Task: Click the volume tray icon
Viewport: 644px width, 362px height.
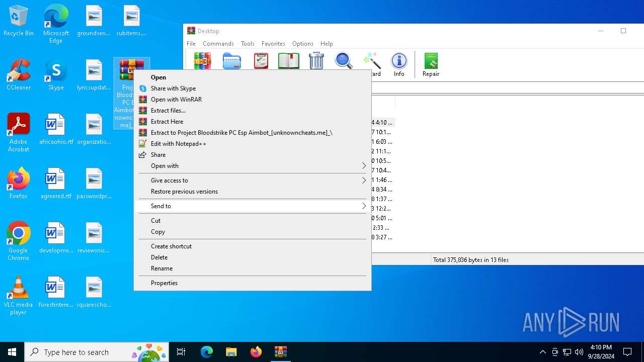Action: click(579, 352)
